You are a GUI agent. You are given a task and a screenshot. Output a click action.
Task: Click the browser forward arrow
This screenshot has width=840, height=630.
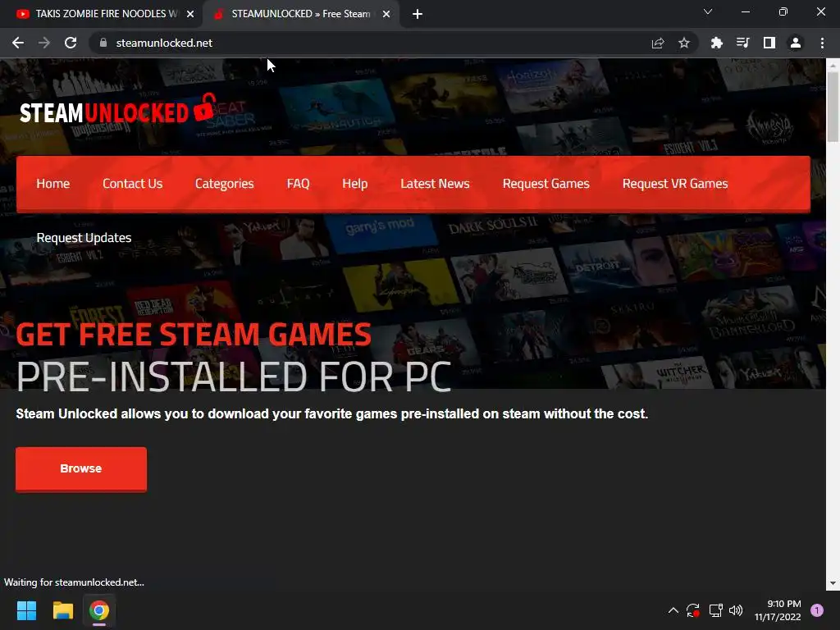click(44, 43)
